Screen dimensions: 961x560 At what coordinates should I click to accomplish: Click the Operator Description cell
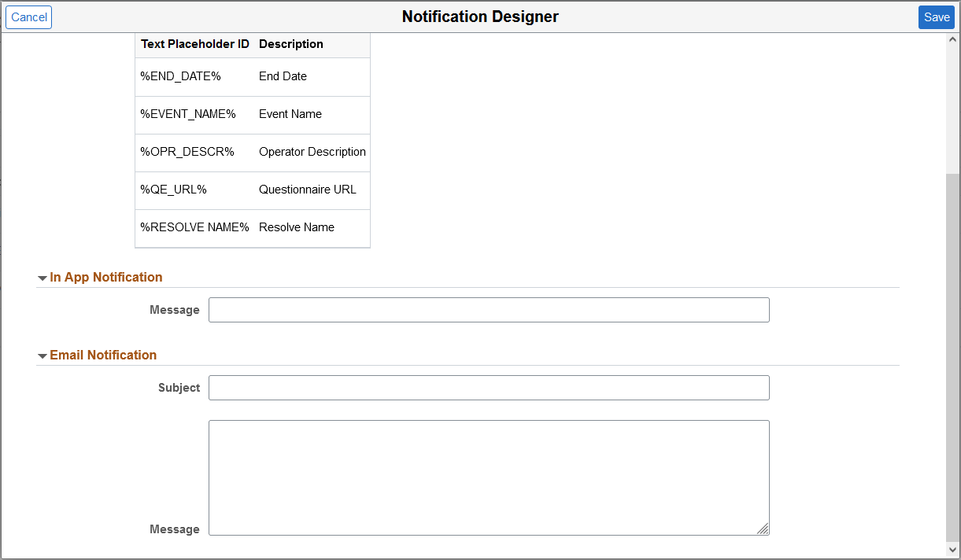coord(312,152)
